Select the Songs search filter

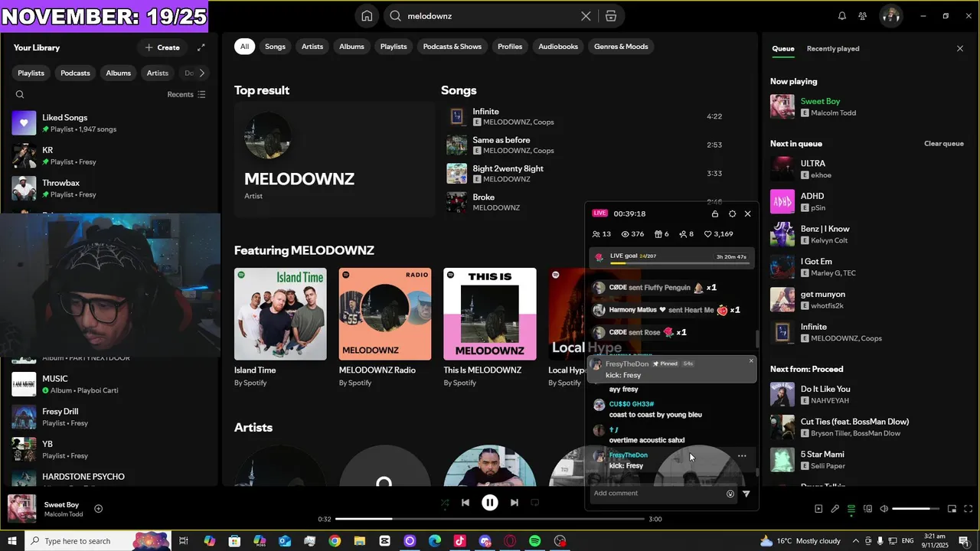pos(275,47)
